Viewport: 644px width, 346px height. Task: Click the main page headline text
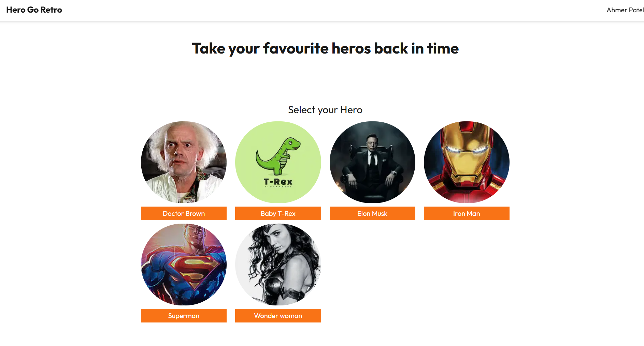[x=325, y=48]
